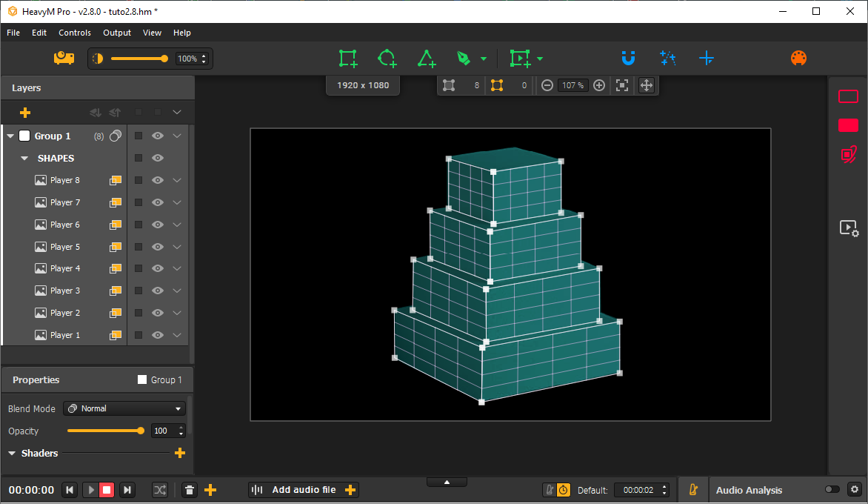Collapse the Group 1 tree item
The height and width of the screenshot is (504, 868).
pyautogui.click(x=10, y=136)
